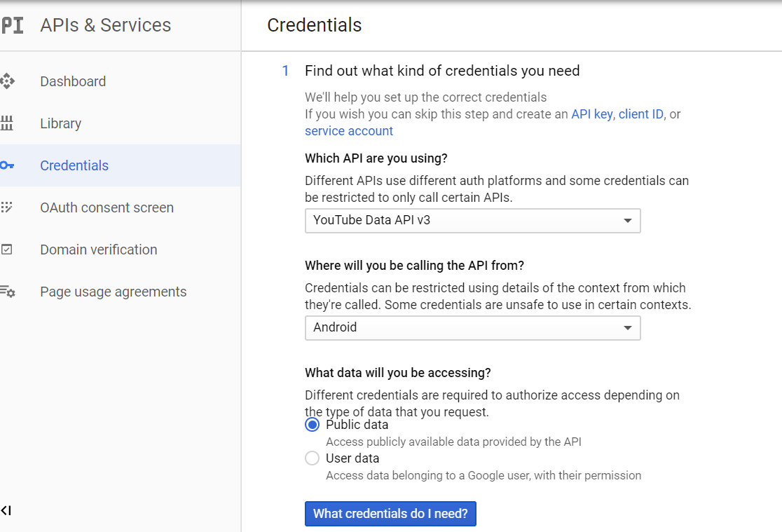Click 'Find out what kind of credentials you need'

[442, 71]
